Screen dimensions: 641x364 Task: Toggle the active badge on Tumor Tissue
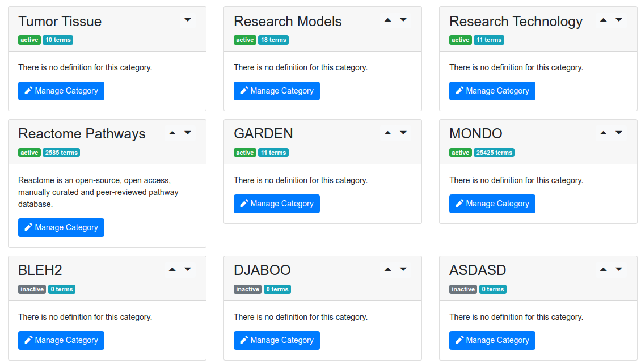pos(29,40)
